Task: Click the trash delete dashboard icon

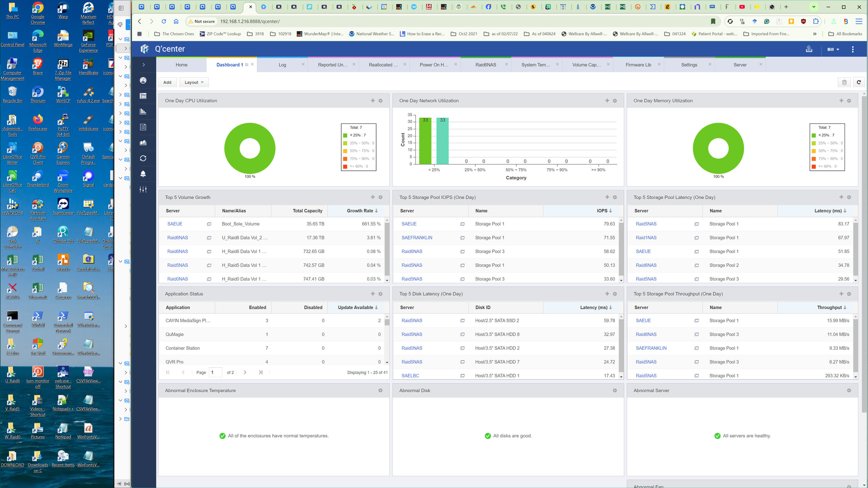Action: pos(844,82)
